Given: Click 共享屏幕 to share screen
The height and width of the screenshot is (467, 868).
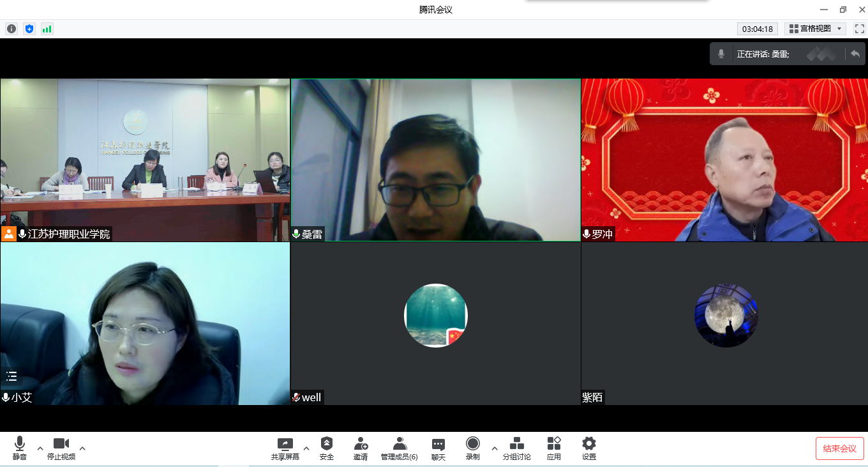Looking at the screenshot, I should [285, 448].
